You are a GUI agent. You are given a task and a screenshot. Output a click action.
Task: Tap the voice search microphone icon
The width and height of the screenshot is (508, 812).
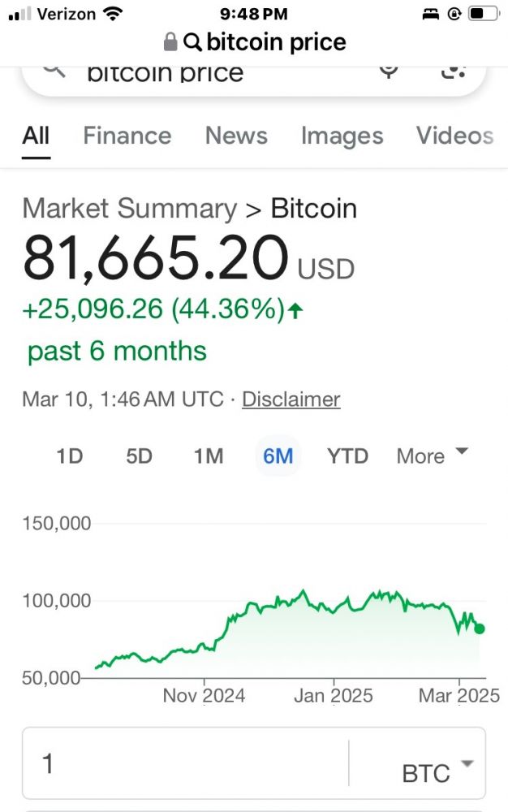[x=390, y=71]
